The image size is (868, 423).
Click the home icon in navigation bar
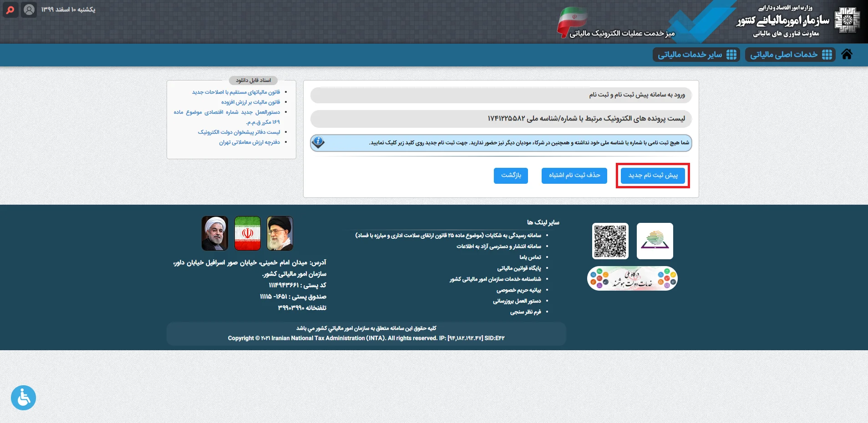847,55
